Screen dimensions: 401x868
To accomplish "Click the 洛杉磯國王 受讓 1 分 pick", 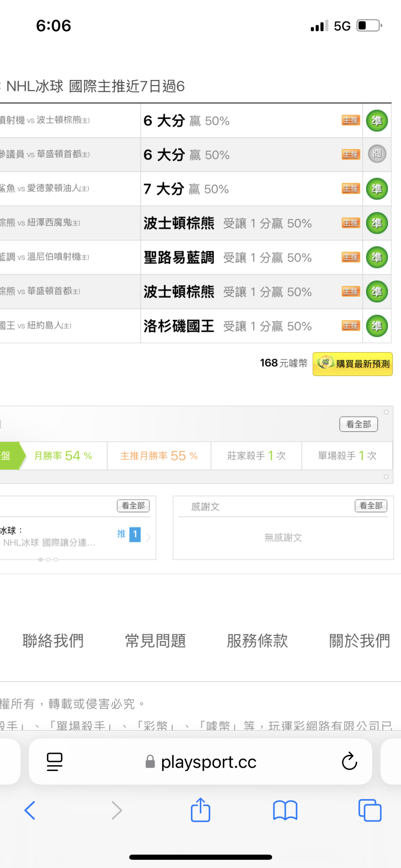I will [x=228, y=326].
